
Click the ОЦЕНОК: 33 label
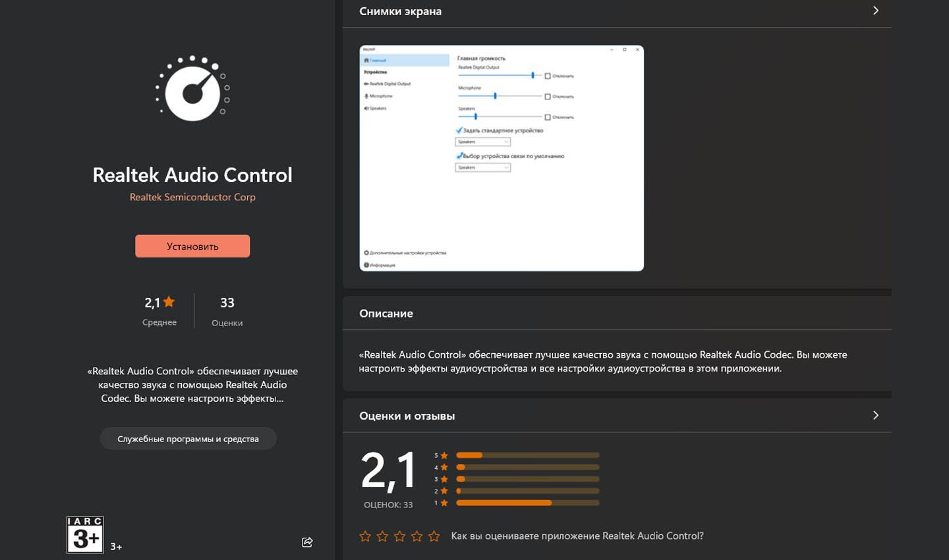pos(388,505)
